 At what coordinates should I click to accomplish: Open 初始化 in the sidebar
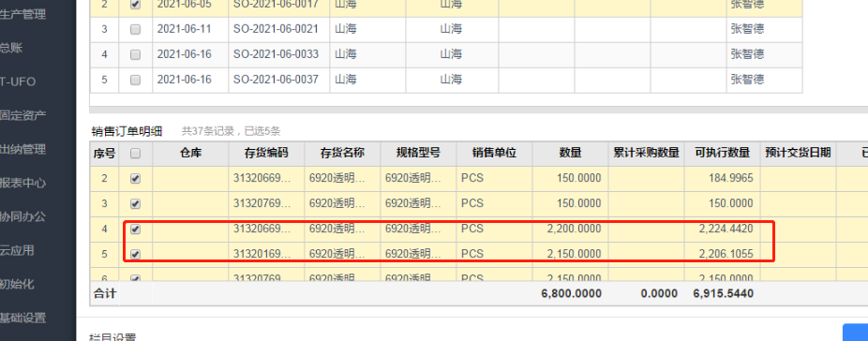[17, 285]
